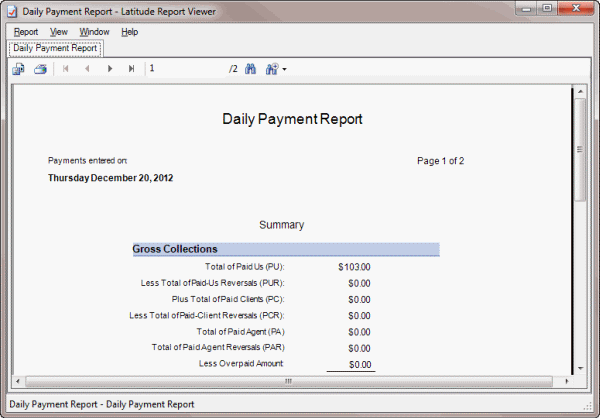600x418 pixels.
Task: Open the Window menu
Action: point(95,32)
